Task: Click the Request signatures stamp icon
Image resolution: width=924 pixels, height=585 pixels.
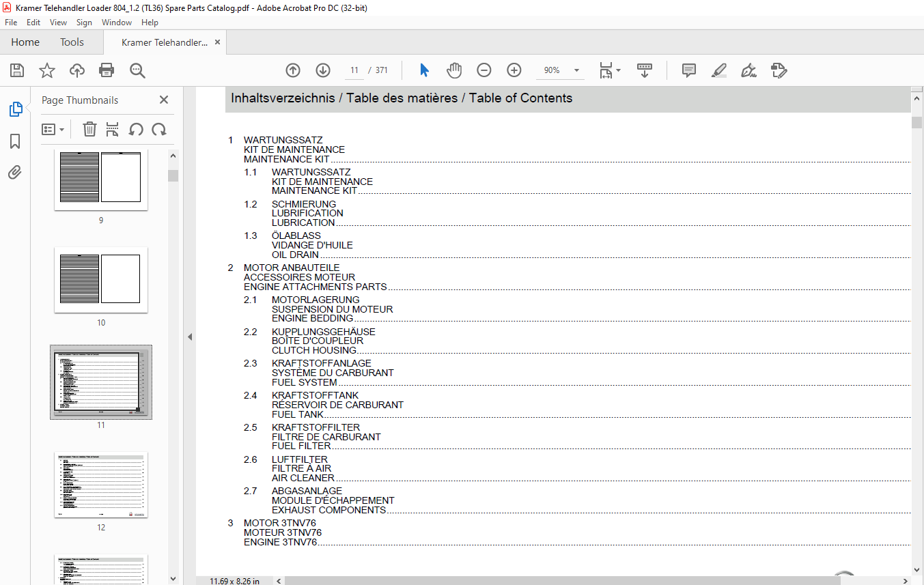Action: coord(779,70)
